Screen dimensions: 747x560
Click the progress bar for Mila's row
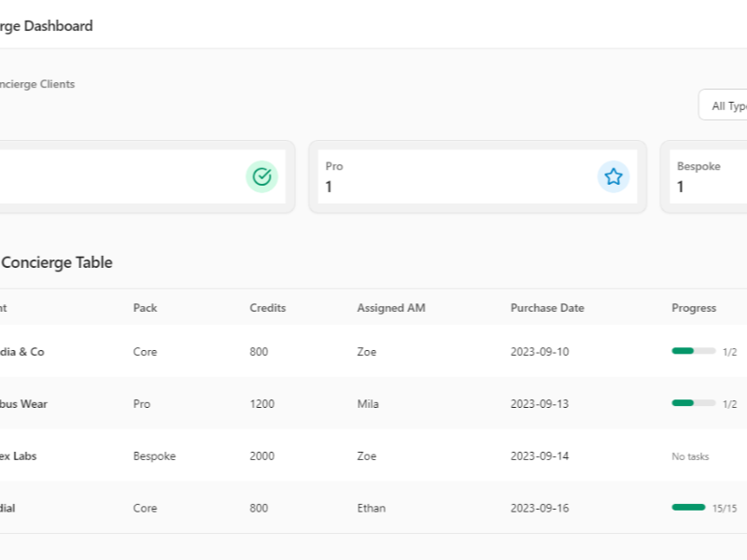693,403
